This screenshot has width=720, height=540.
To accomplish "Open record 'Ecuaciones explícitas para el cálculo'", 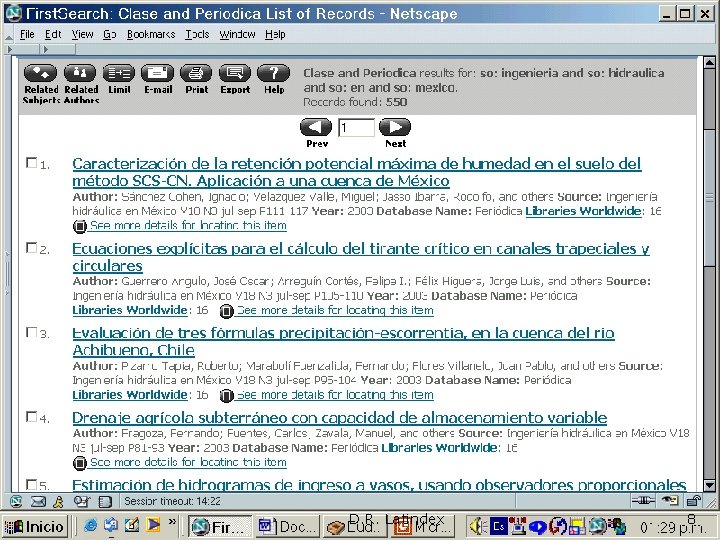I will coord(361,257).
